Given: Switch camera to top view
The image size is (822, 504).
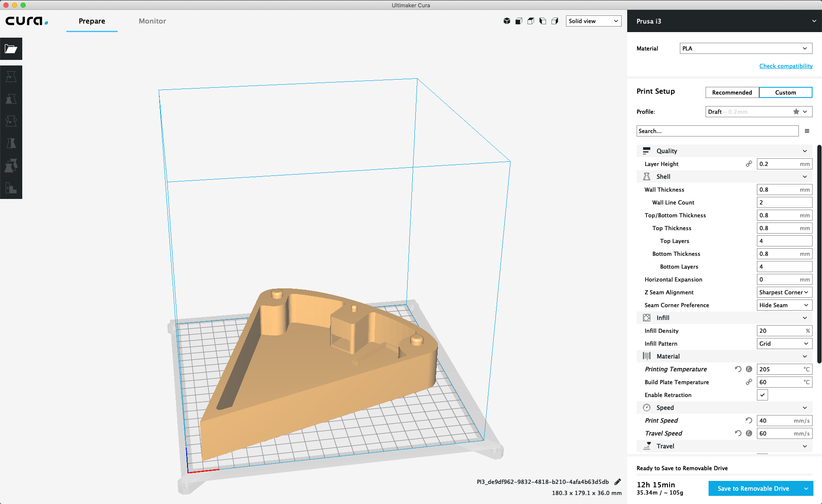Looking at the screenshot, I should coord(531,21).
